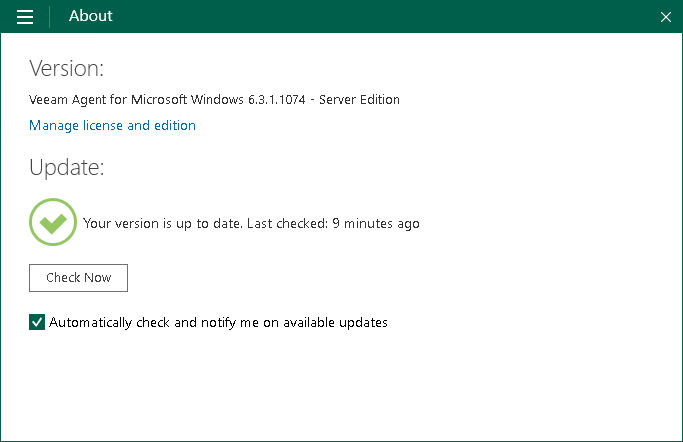Open the hamburger menu
The height and width of the screenshot is (442, 683).
pos(25,17)
